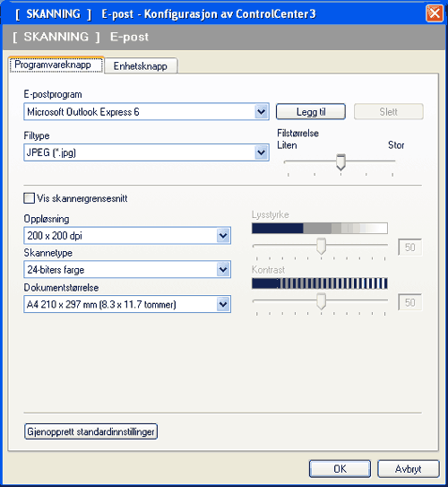Screen dimensions: 448x487
Task: Click the Legg til button
Action: point(311,111)
